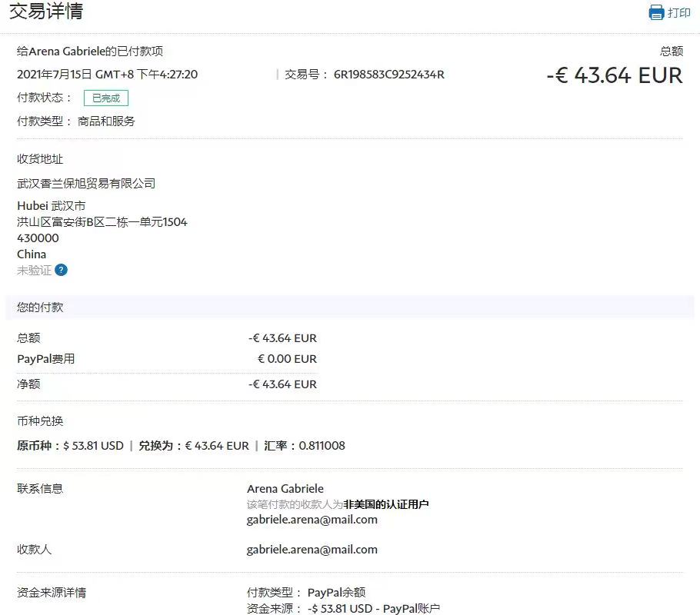Click the 商品和服务 payment type text
Viewport: 700px width, 615px height.
click(x=106, y=121)
